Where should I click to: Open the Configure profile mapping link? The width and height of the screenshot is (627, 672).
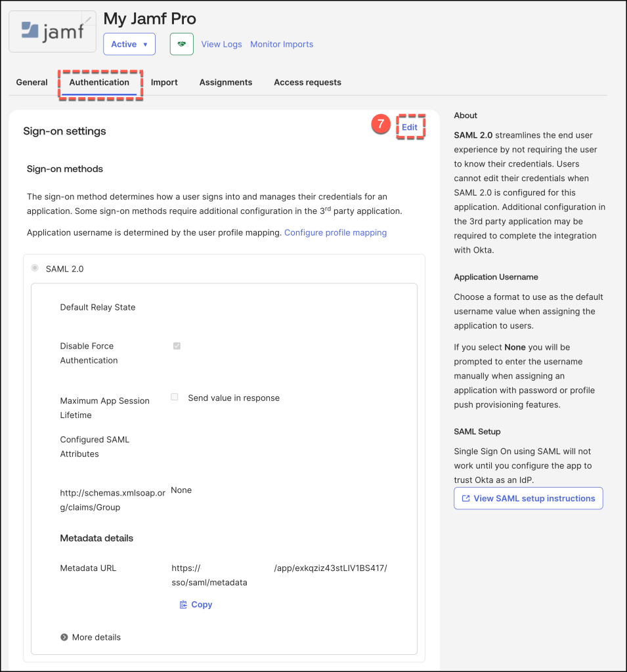click(335, 232)
